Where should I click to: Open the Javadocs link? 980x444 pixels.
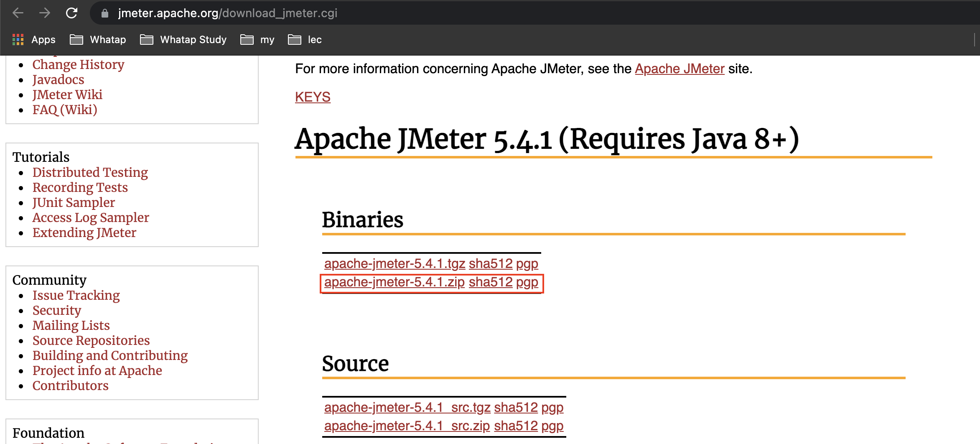(58, 80)
